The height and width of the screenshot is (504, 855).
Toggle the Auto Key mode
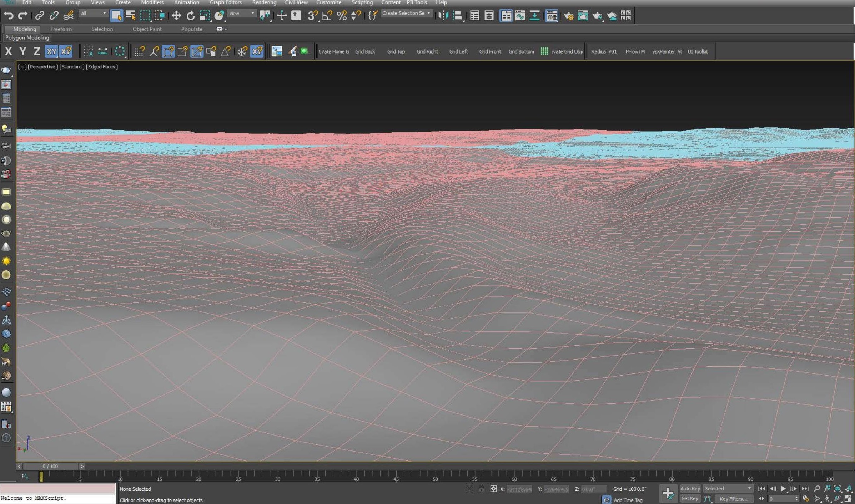coord(690,488)
